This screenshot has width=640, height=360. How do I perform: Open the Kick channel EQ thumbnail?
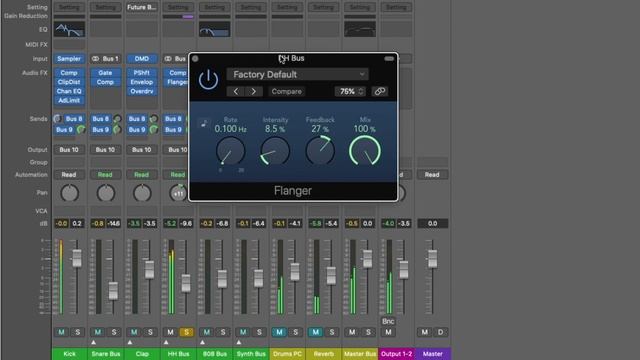(69, 29)
